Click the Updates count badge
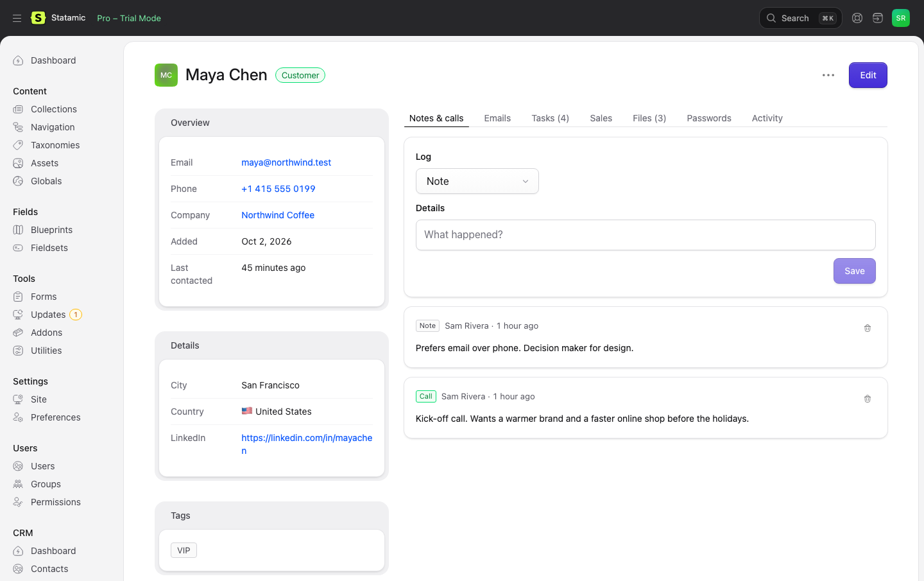This screenshot has height=581, width=924. (x=76, y=315)
